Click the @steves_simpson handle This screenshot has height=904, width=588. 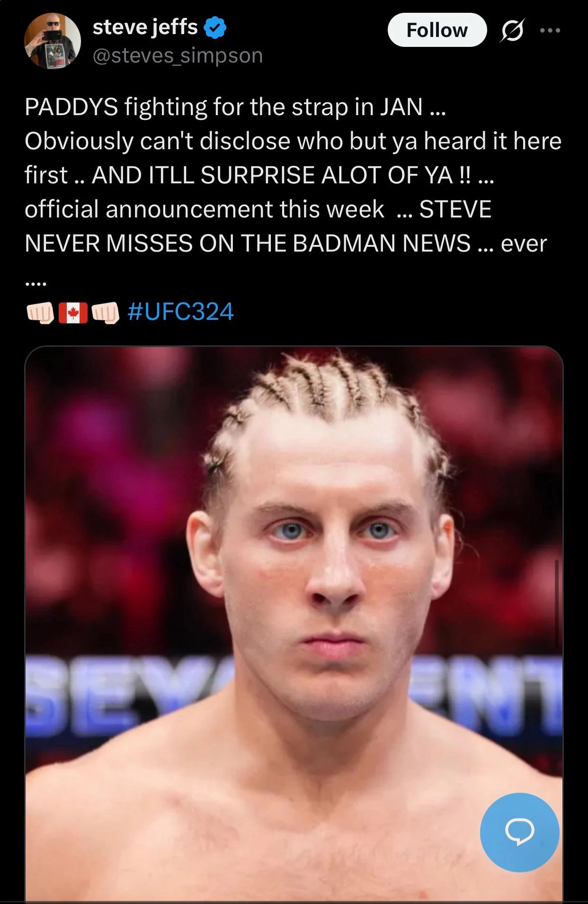click(178, 55)
